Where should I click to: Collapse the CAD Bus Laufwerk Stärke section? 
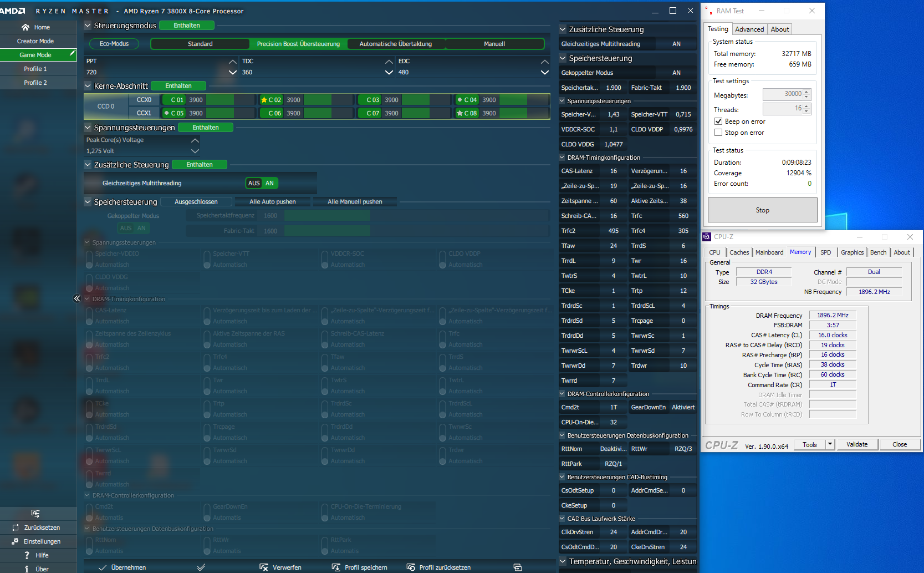click(x=562, y=519)
